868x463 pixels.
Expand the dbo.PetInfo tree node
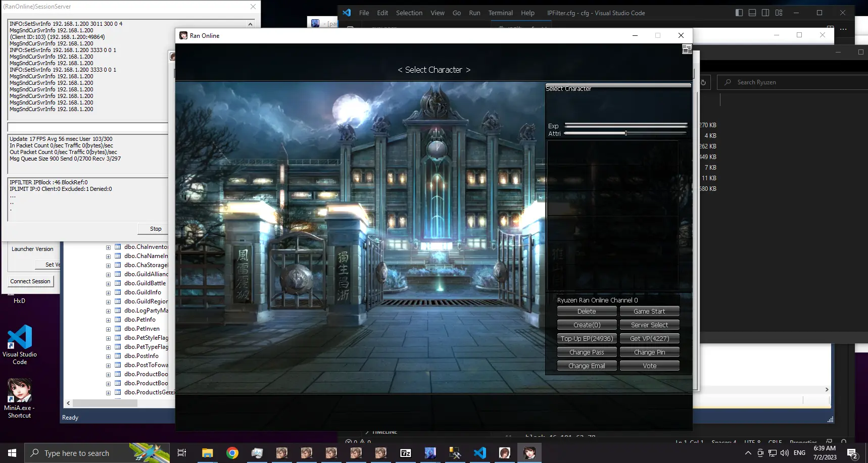pyautogui.click(x=108, y=320)
